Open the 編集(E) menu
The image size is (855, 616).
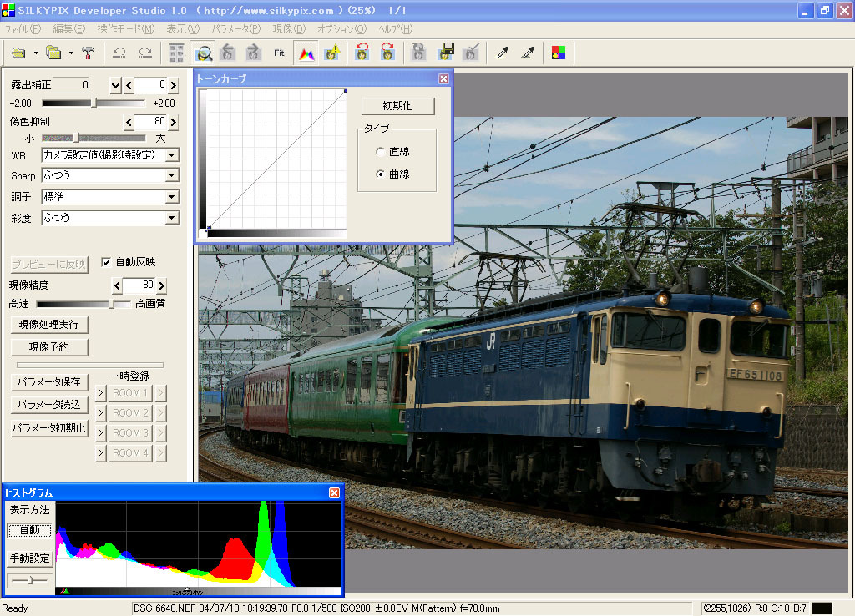click(69, 29)
